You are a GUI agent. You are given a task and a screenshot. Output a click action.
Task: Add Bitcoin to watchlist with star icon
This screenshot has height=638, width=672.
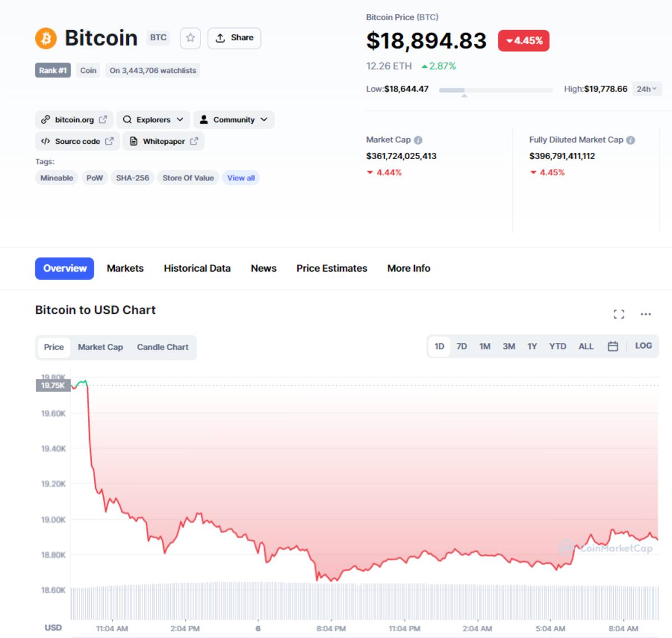pos(190,38)
